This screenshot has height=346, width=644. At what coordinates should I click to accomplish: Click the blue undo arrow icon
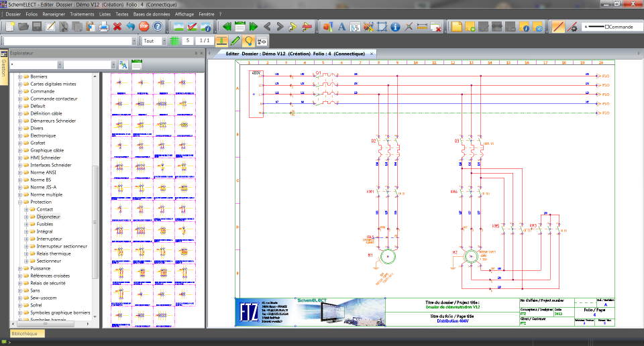point(130,27)
